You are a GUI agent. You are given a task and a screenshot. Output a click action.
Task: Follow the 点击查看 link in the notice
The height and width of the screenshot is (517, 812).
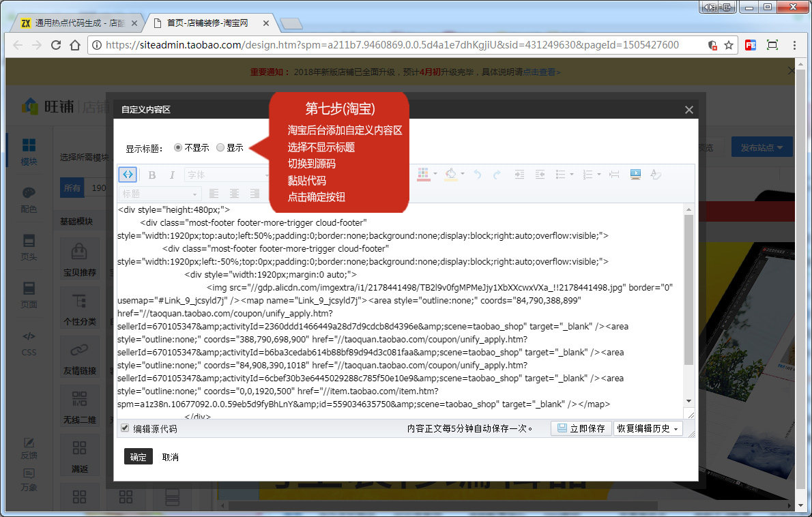pyautogui.click(x=541, y=72)
